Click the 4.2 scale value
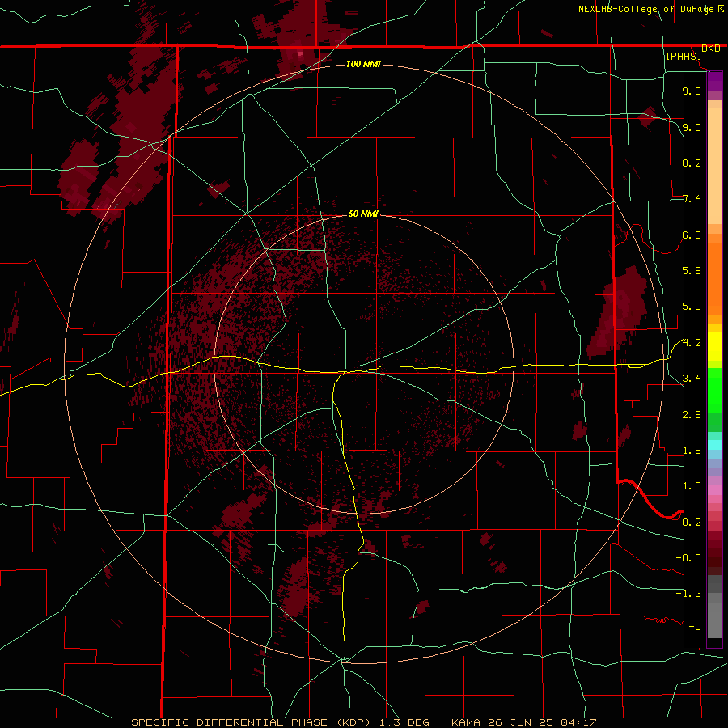 [692, 343]
